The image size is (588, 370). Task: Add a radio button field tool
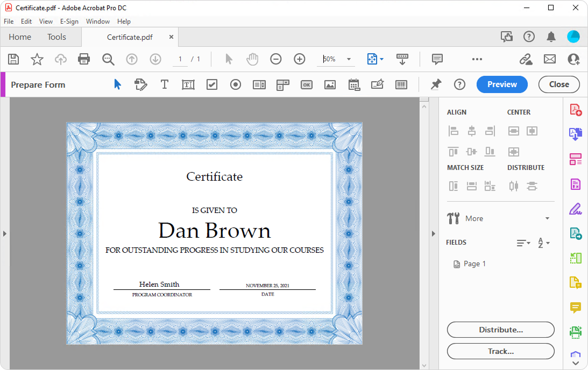point(236,84)
